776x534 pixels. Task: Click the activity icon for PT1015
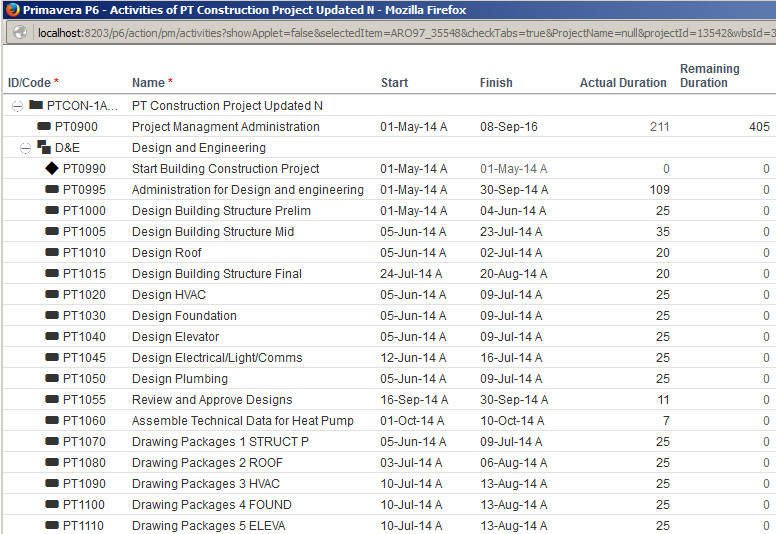click(x=52, y=273)
